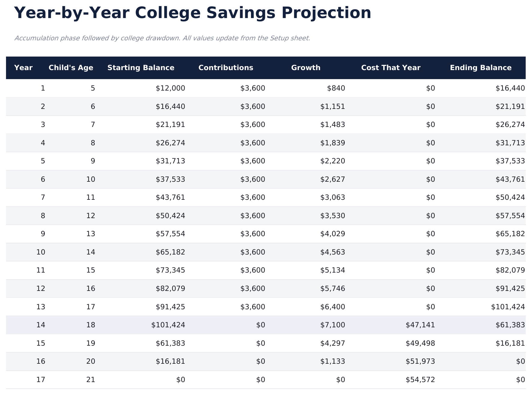The image size is (532, 395).
Task: Click the $47,141 cost cell
Action: tap(420, 325)
